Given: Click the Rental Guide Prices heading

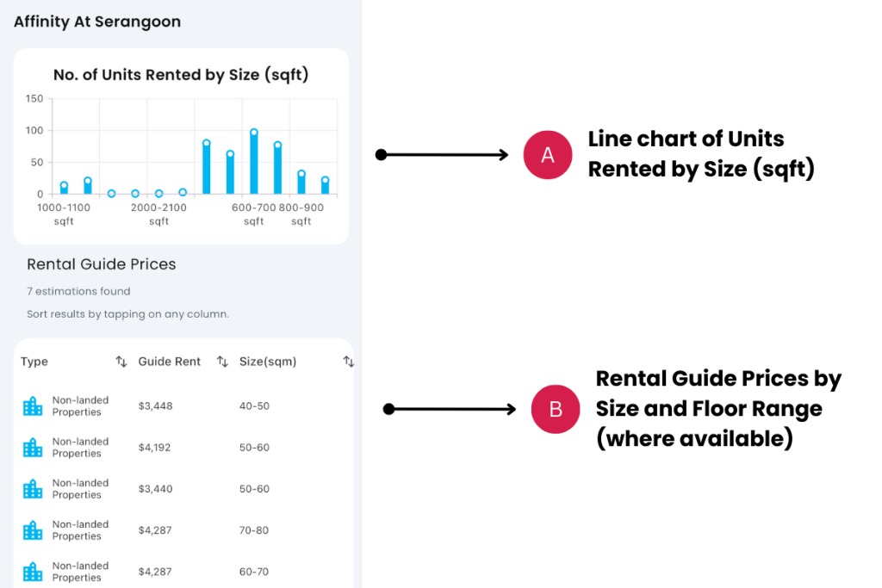Looking at the screenshot, I should click(x=101, y=264).
